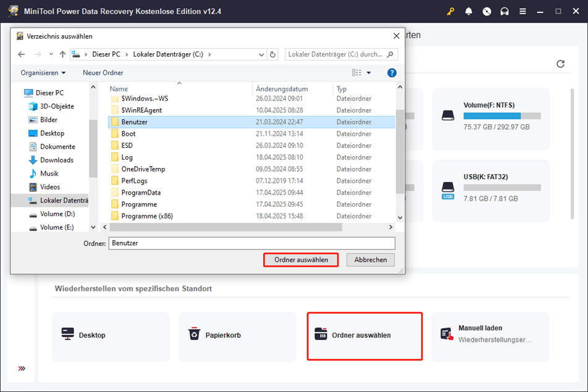
Task: Click the Musik note icon in navigation pane
Action: [x=33, y=173]
